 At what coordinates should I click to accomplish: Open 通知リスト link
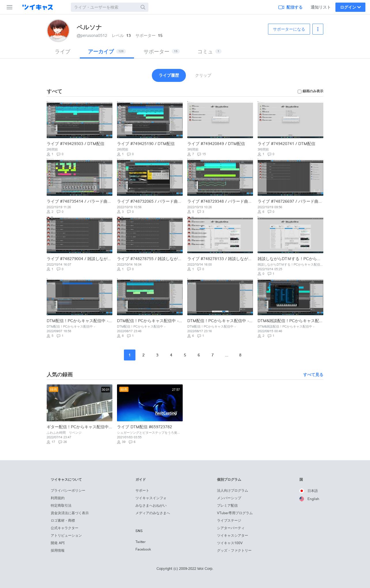[x=320, y=7]
